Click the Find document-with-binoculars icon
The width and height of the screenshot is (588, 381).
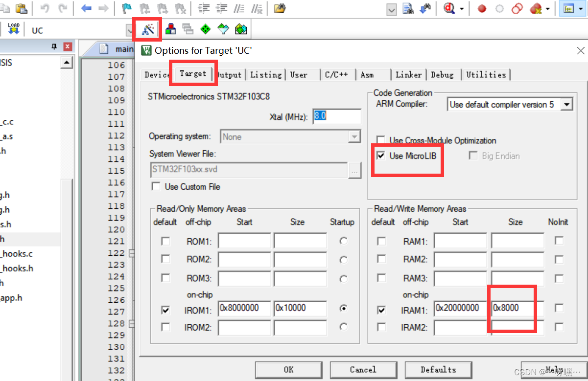pyautogui.click(x=408, y=8)
